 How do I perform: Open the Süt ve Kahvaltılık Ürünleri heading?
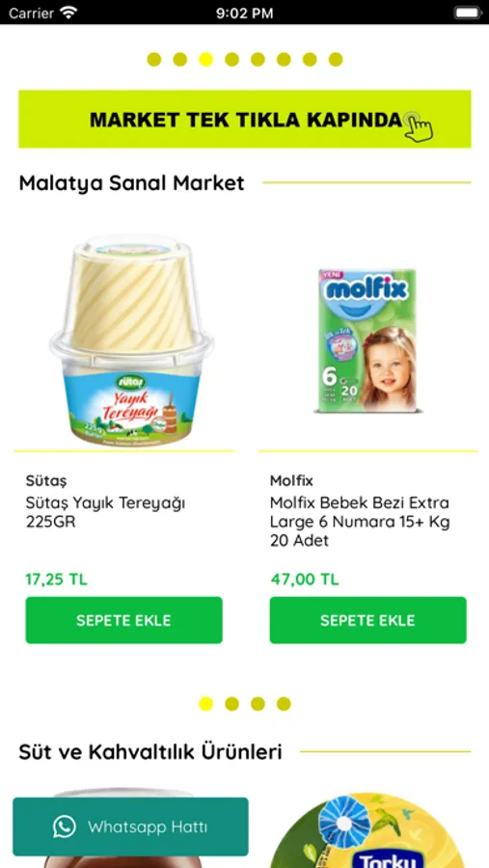coord(150,751)
